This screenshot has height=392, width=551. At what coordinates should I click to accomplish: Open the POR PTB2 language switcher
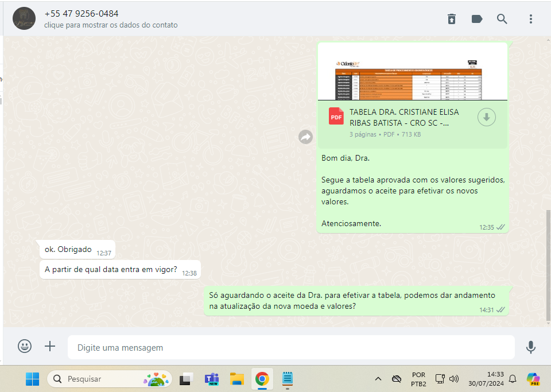[418, 379]
